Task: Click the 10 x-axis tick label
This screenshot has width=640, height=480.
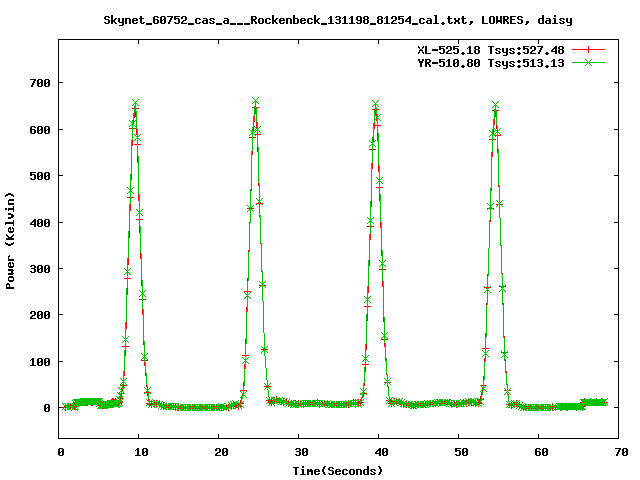Action: (x=141, y=452)
